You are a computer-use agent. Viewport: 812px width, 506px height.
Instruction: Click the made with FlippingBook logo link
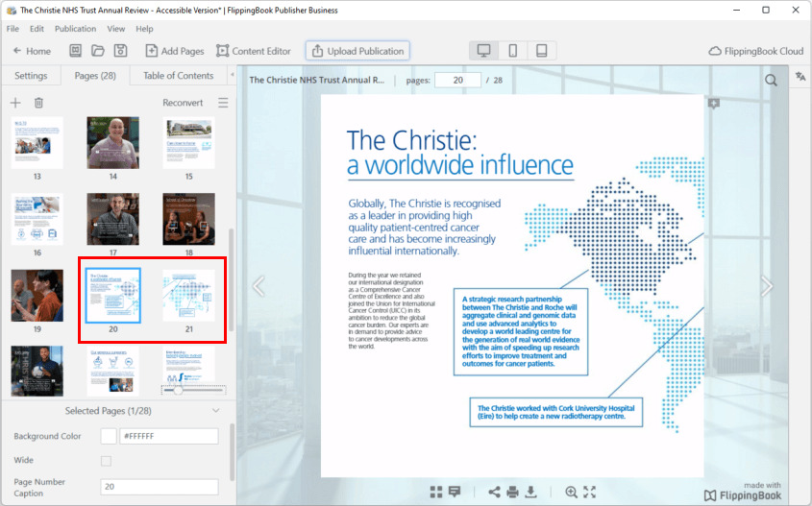click(743, 492)
